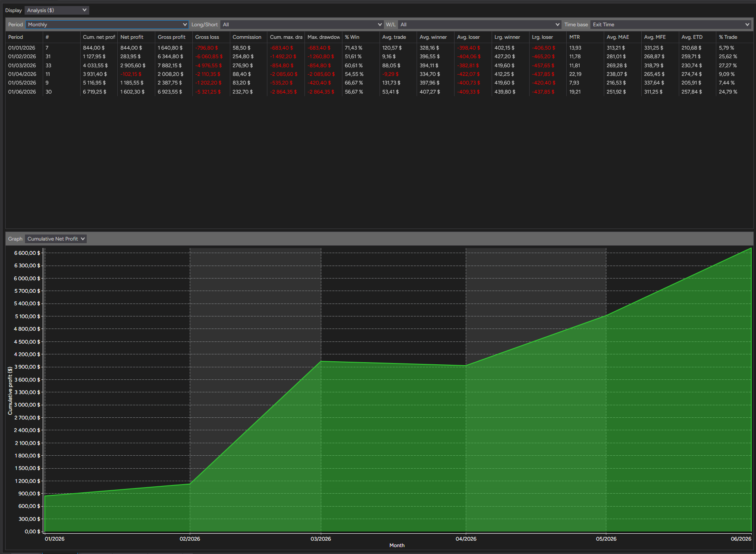Click the Avg. MAE column header
The image size is (756, 554).
[623, 37]
